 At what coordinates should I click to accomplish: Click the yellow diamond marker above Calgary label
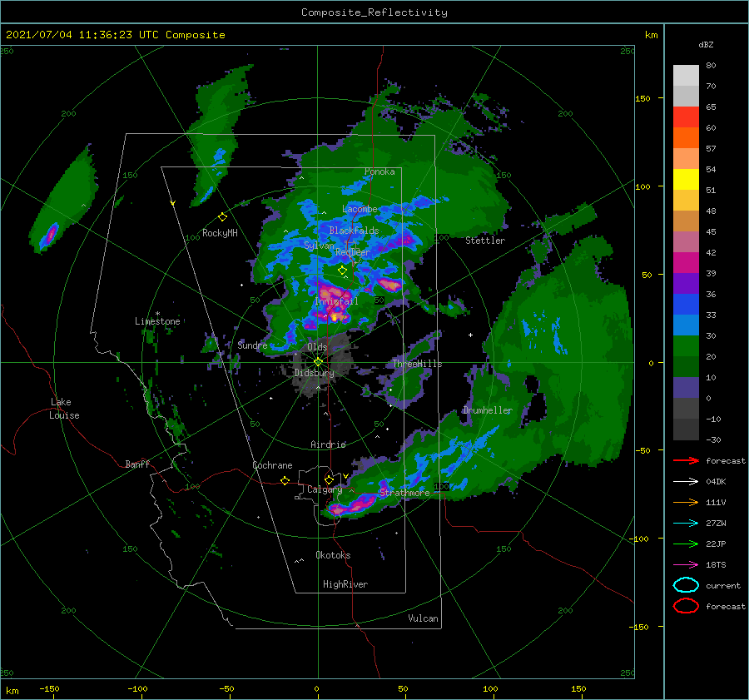click(329, 479)
